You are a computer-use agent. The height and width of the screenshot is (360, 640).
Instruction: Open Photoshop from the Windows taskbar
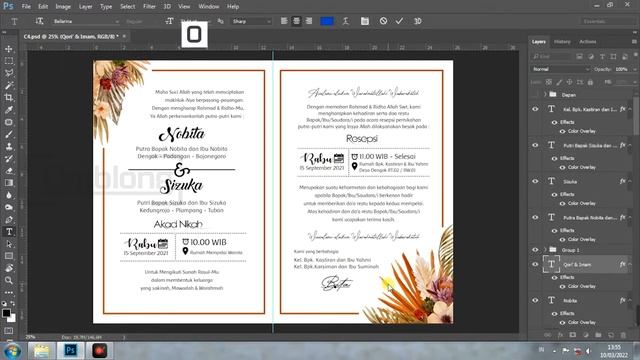(70, 351)
